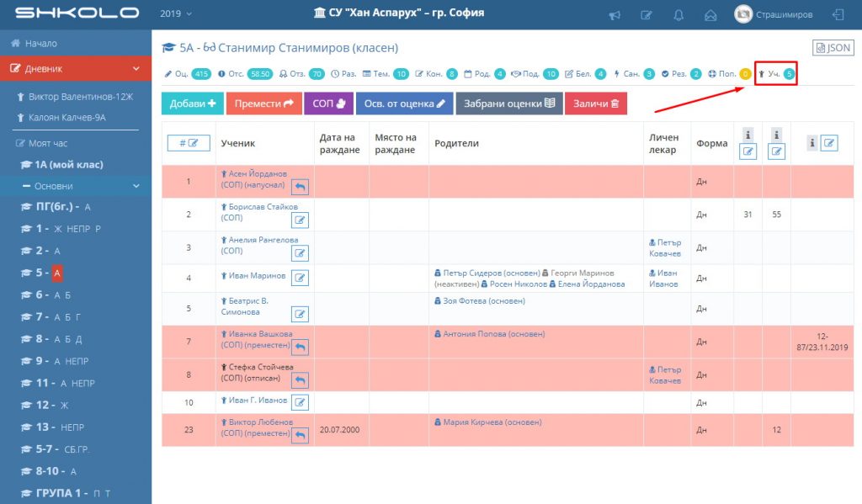Image resolution: width=862 pixels, height=504 pixels.
Task: Click restore arrow for Асен Йорданов
Action: pyautogui.click(x=300, y=187)
